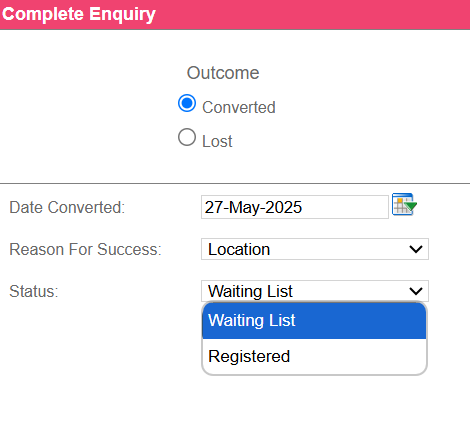Screen dimensions: 470x426
Task: Click the "Lost" outcome label text
Action: pos(217,141)
